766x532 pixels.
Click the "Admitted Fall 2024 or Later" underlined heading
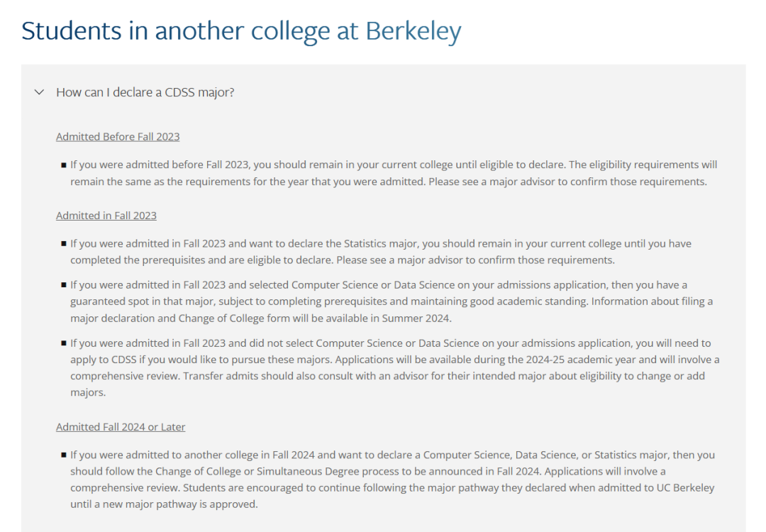point(121,427)
